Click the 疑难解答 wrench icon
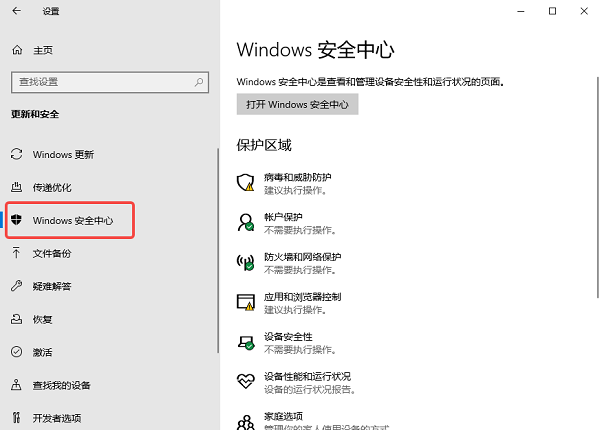 (x=16, y=286)
